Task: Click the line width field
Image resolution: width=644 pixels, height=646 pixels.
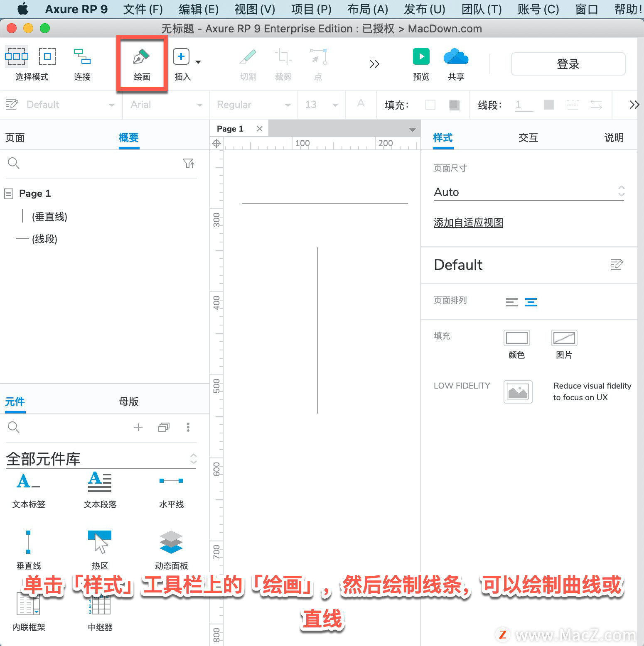Action: [524, 105]
